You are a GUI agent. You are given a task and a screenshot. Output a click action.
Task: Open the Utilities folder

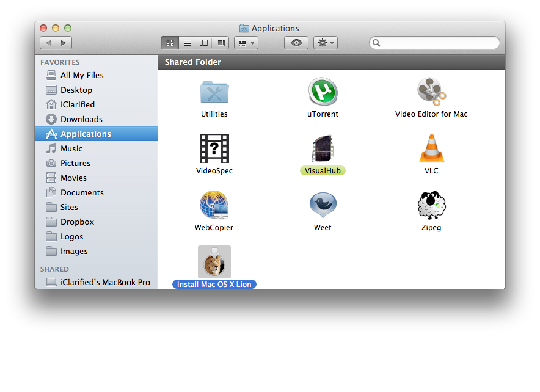click(x=214, y=92)
